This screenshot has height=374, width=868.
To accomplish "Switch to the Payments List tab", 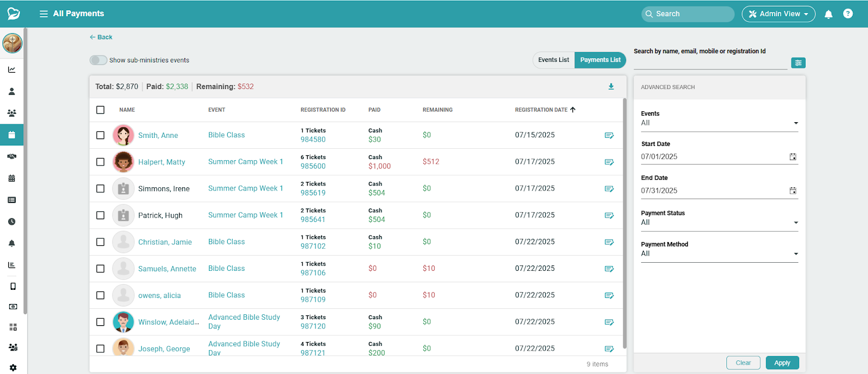I will [x=600, y=60].
